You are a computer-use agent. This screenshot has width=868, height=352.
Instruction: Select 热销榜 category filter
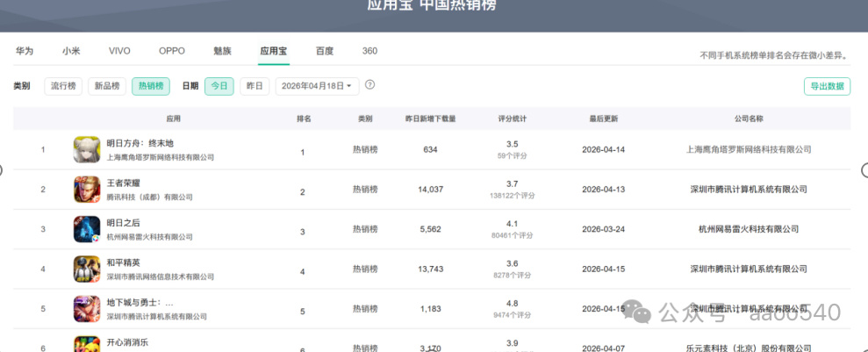[x=151, y=86]
